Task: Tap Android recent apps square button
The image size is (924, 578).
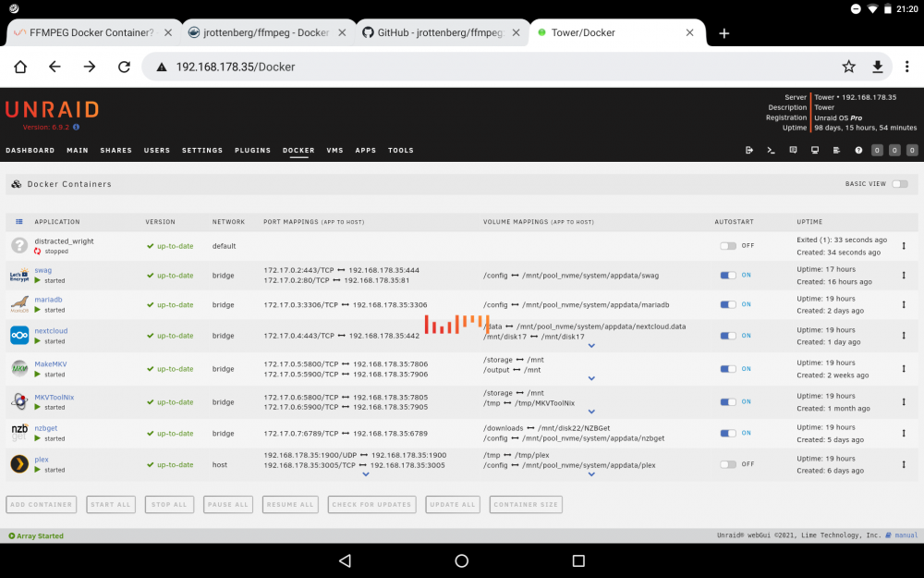Action: 578,560
